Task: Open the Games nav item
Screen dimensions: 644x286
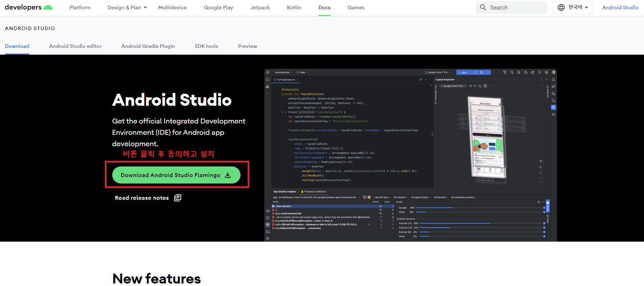Action: [x=356, y=7]
